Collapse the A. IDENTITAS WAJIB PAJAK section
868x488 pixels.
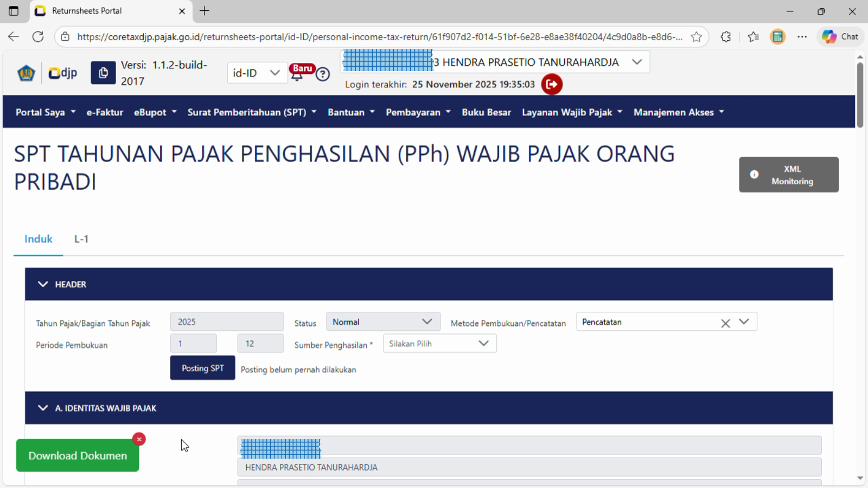43,408
